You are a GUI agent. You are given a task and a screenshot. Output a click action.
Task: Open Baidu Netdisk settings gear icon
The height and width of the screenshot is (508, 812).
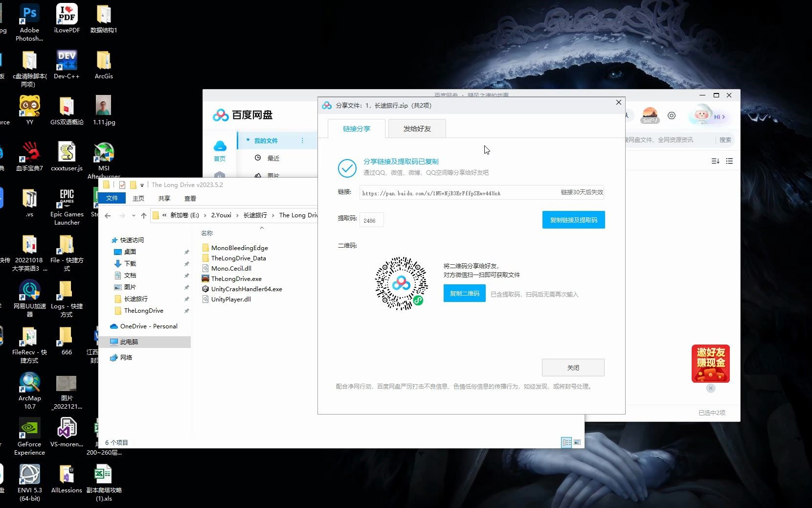tap(672, 116)
